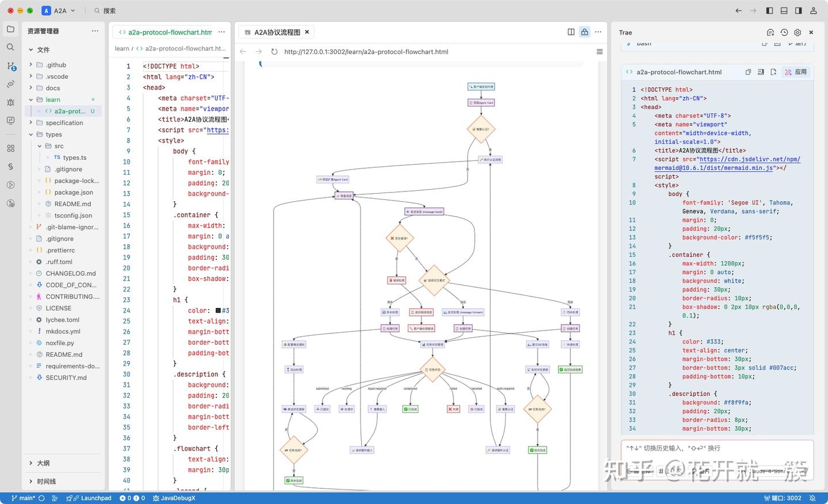The image size is (828, 504).
Task: Toggle the left sidebar layout button
Action: point(769,10)
